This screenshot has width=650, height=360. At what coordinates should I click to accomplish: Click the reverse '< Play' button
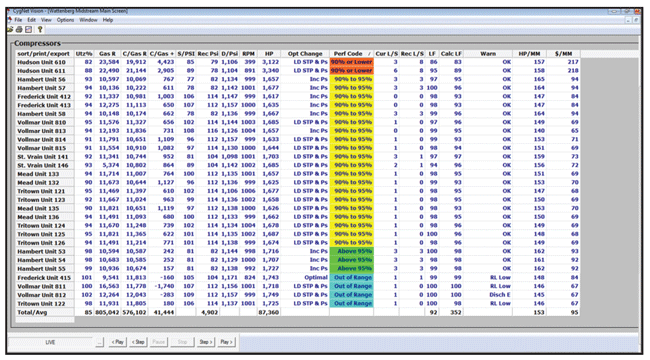118,342
